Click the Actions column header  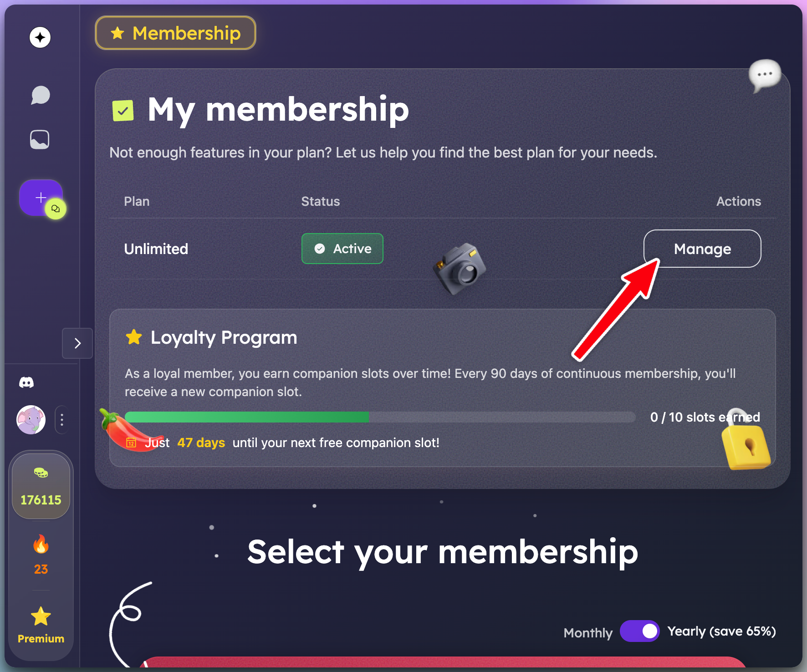click(x=738, y=201)
